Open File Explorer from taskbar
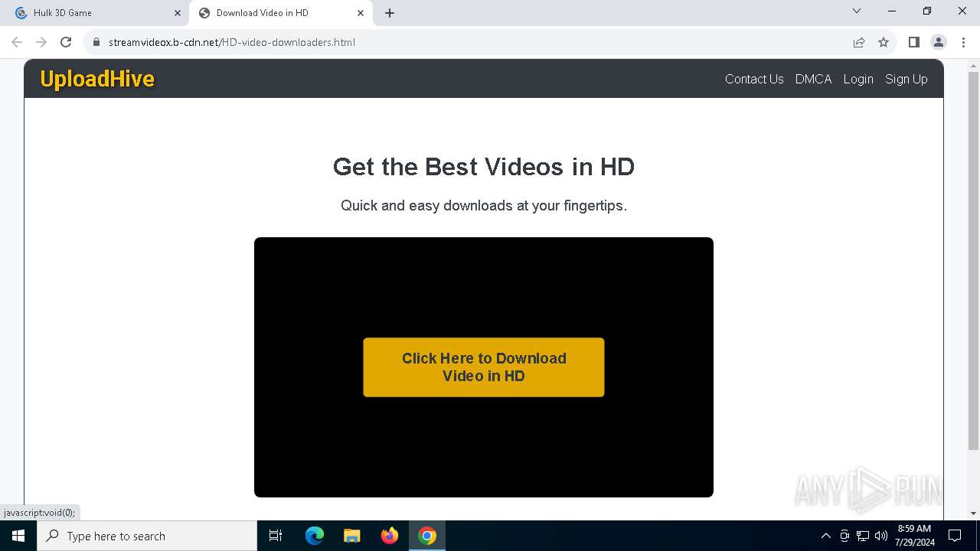The width and height of the screenshot is (980, 551). tap(351, 536)
